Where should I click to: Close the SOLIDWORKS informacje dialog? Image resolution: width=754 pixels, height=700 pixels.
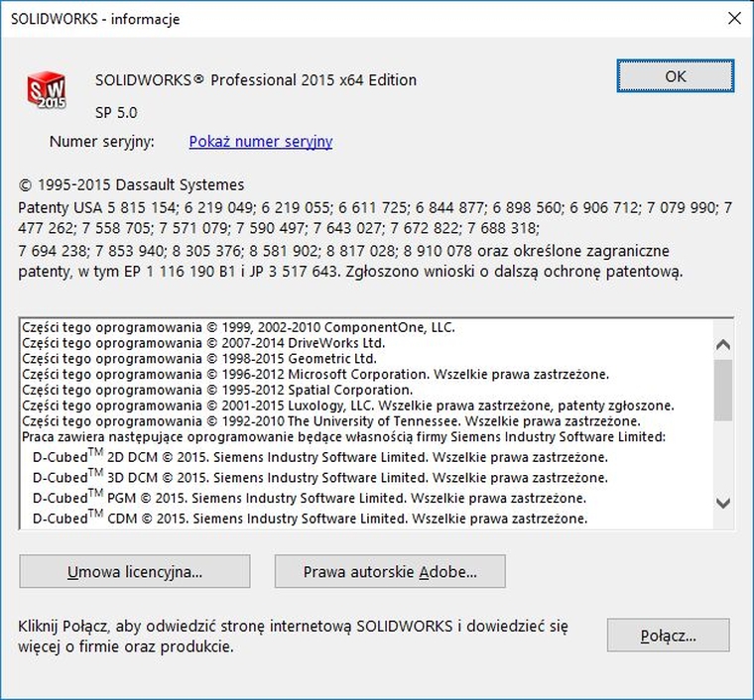point(734,18)
